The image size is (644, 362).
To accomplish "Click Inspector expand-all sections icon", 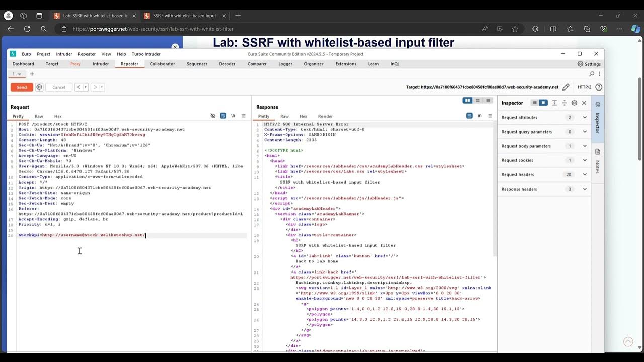I will (x=554, y=103).
